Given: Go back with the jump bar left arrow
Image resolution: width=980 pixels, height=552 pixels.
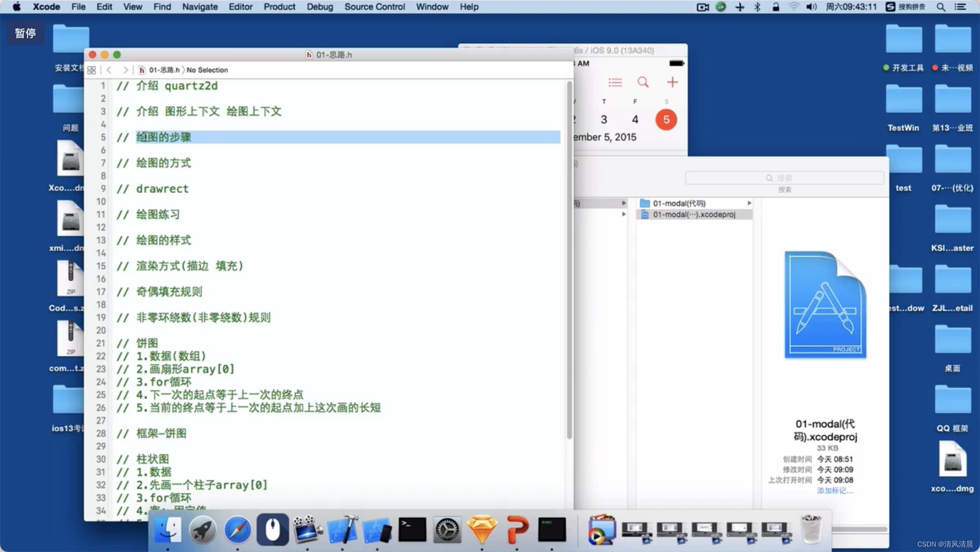Looking at the screenshot, I should 109,70.
